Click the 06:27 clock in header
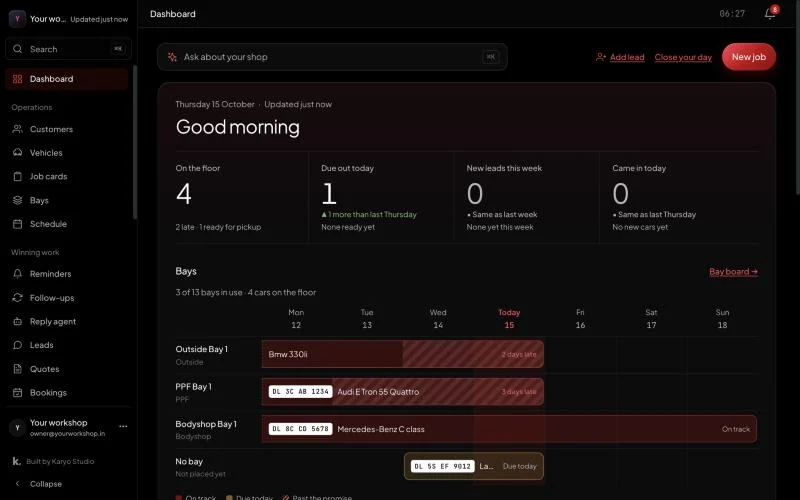 coord(732,14)
